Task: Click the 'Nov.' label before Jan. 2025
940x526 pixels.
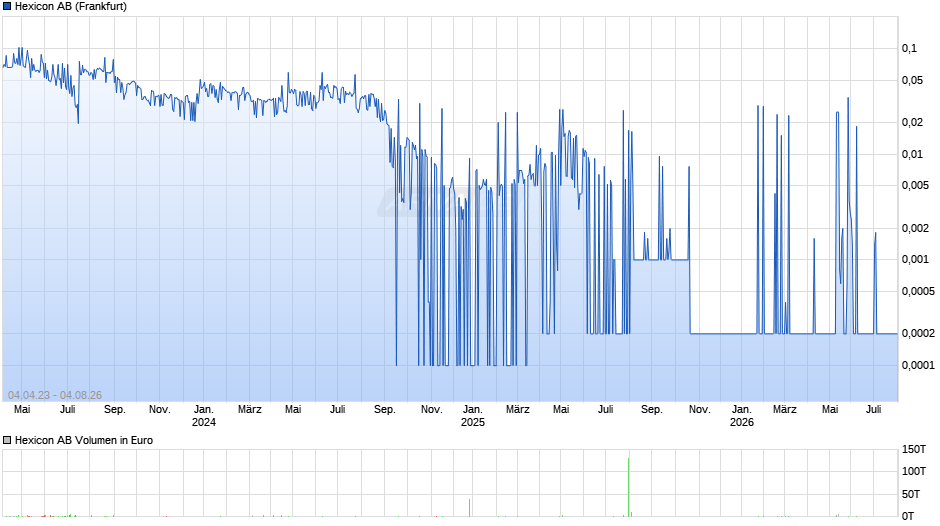Action: click(x=432, y=410)
